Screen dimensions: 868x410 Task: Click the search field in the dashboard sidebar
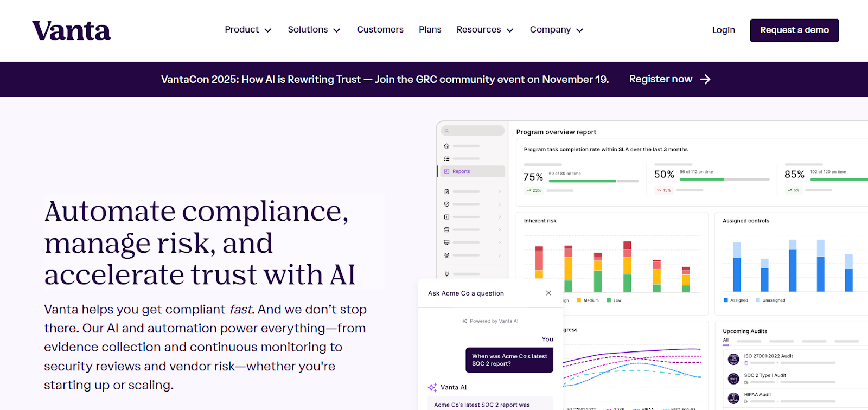(x=472, y=130)
